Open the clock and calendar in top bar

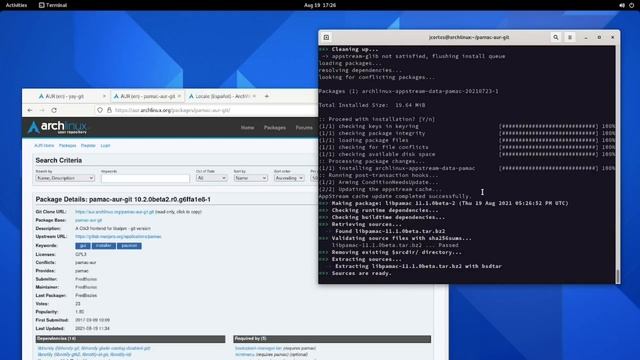pyautogui.click(x=320, y=5)
